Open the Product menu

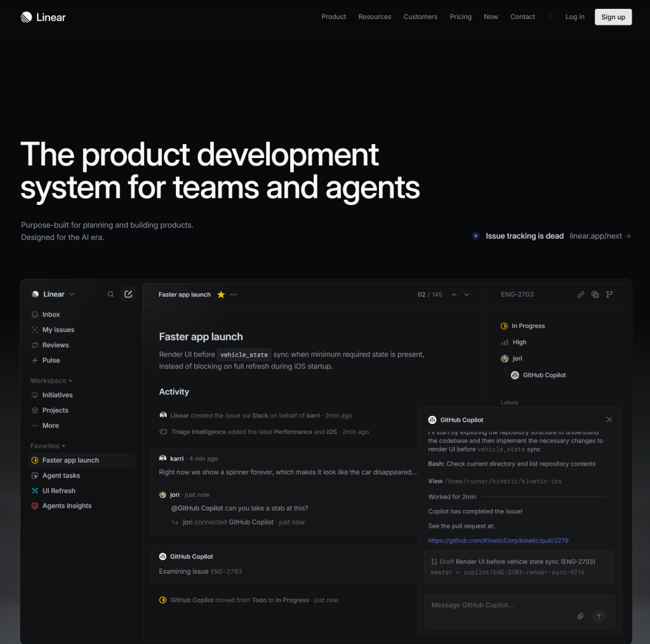tap(333, 17)
